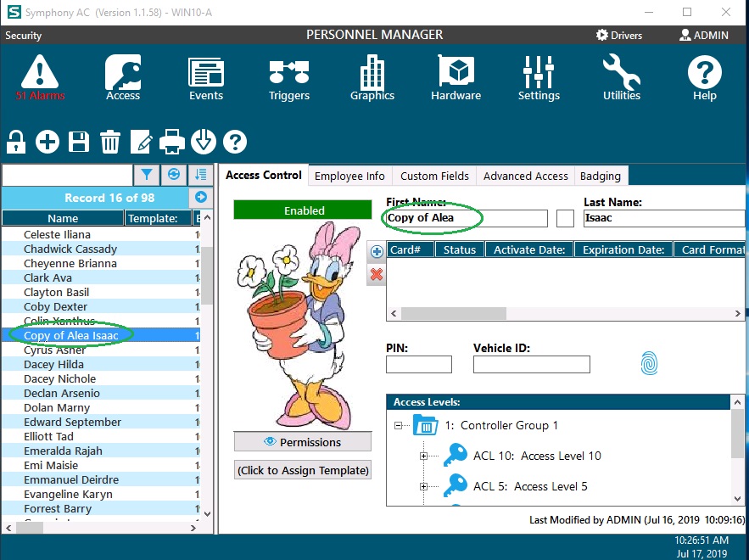Select Edward September in personnel list
This screenshot has height=560, width=749.
coord(101,422)
